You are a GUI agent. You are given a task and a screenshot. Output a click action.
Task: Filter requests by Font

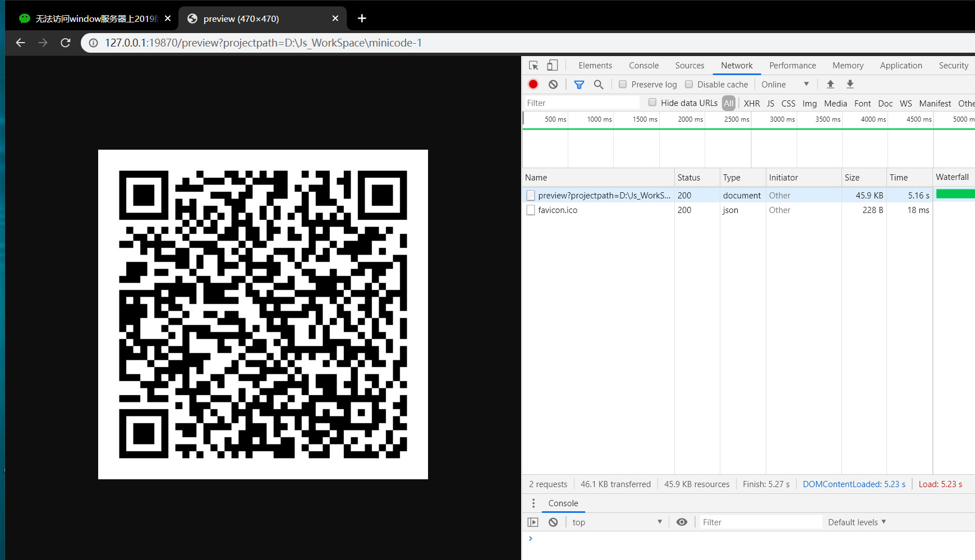point(862,103)
